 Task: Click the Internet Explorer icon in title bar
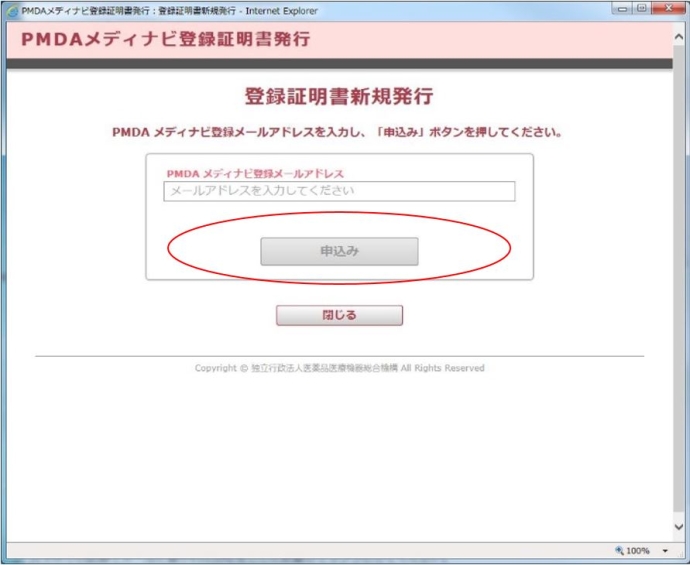pos(13,11)
